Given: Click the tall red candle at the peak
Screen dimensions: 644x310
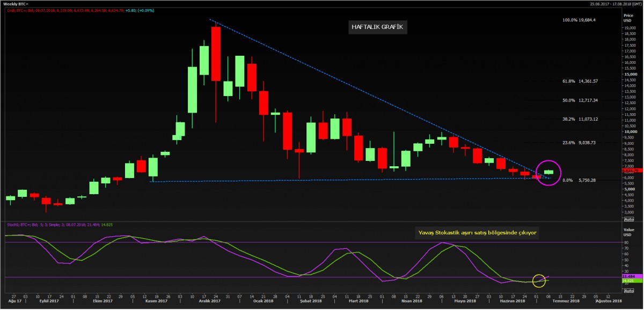Looking at the screenshot, I should (x=216, y=54).
